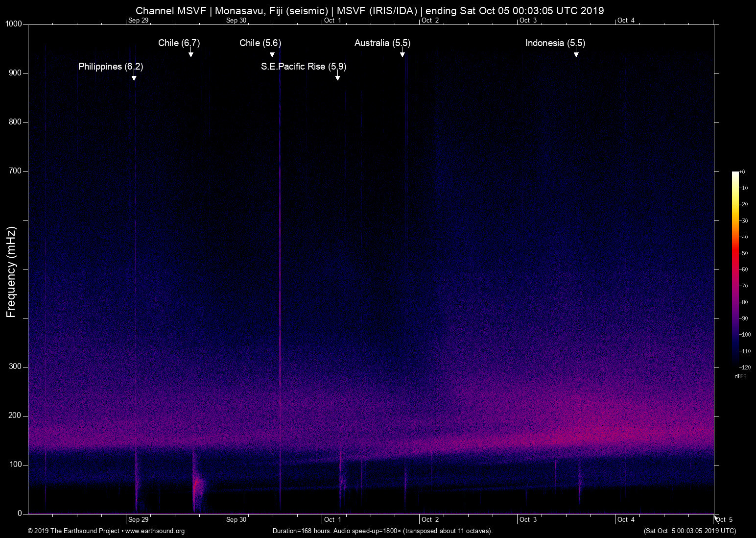Click the 300 frequency axis label
Image resolution: width=756 pixels, height=538 pixels.
(x=16, y=367)
